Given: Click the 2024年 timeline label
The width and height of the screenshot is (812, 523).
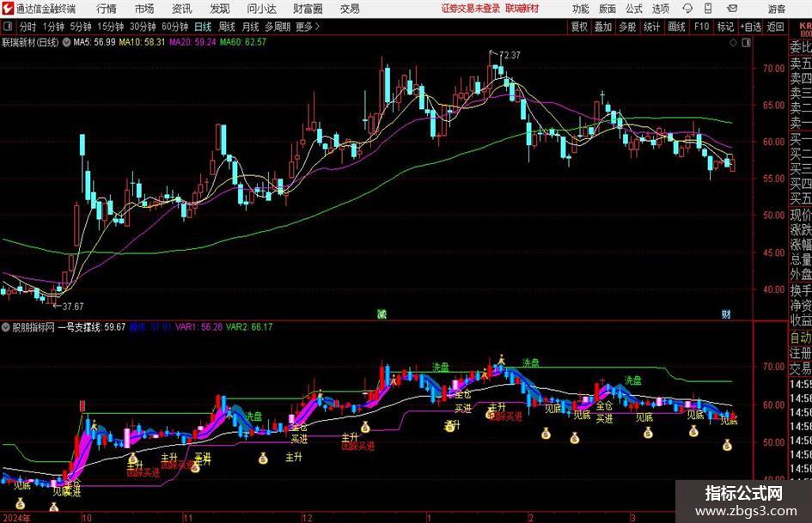Looking at the screenshot, I should click(16, 518).
